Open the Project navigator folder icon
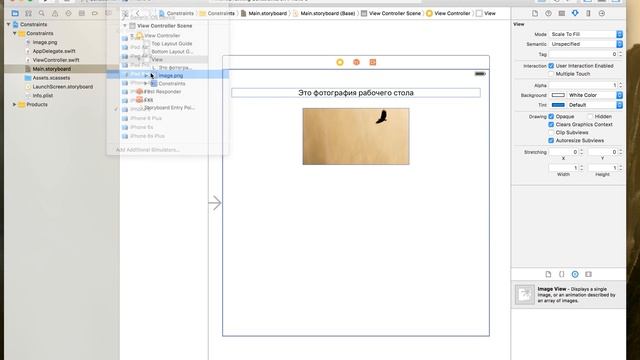The height and width of the screenshot is (360, 640). point(15,13)
